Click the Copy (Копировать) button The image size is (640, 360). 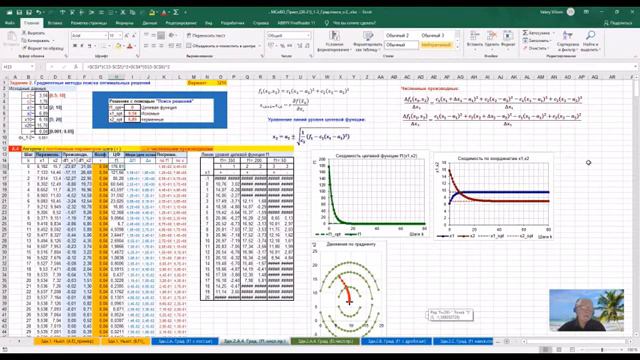tap(36, 41)
